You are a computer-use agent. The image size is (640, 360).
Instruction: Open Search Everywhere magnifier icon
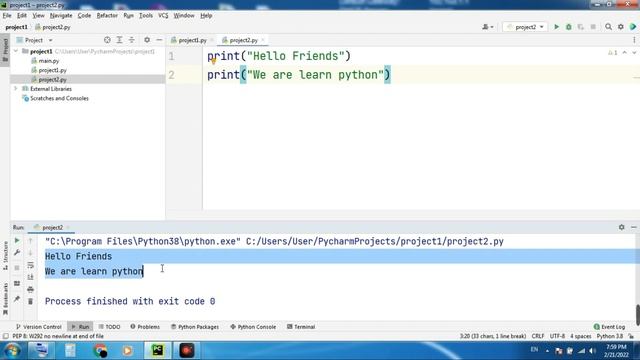click(608, 27)
